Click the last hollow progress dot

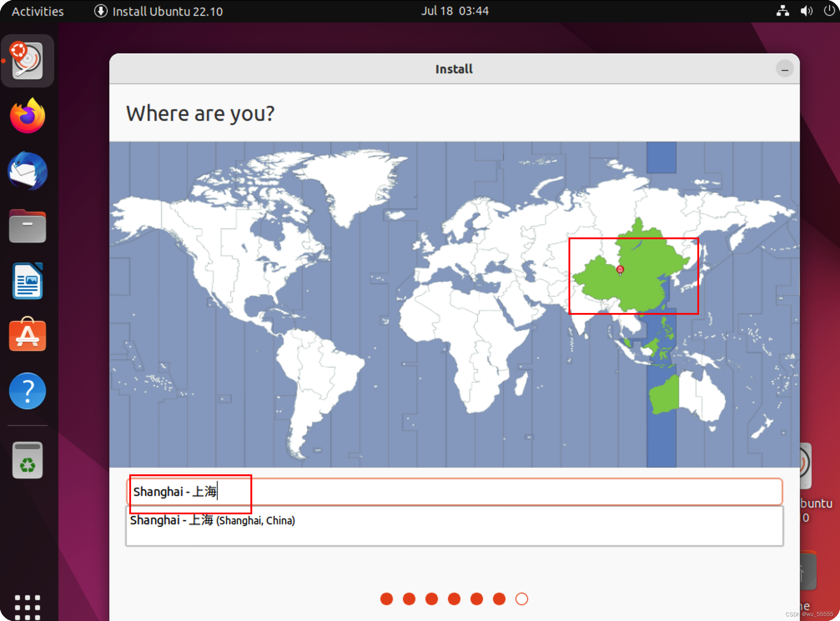tap(522, 599)
